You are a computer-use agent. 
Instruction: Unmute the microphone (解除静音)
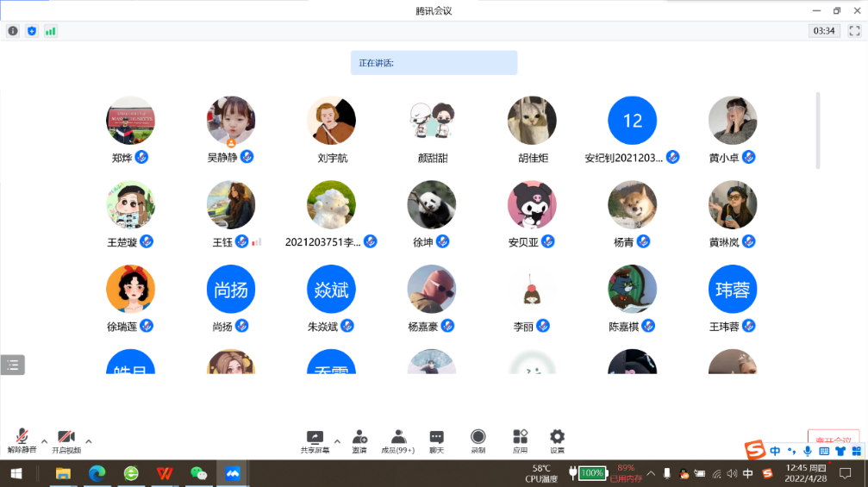pyautogui.click(x=22, y=438)
